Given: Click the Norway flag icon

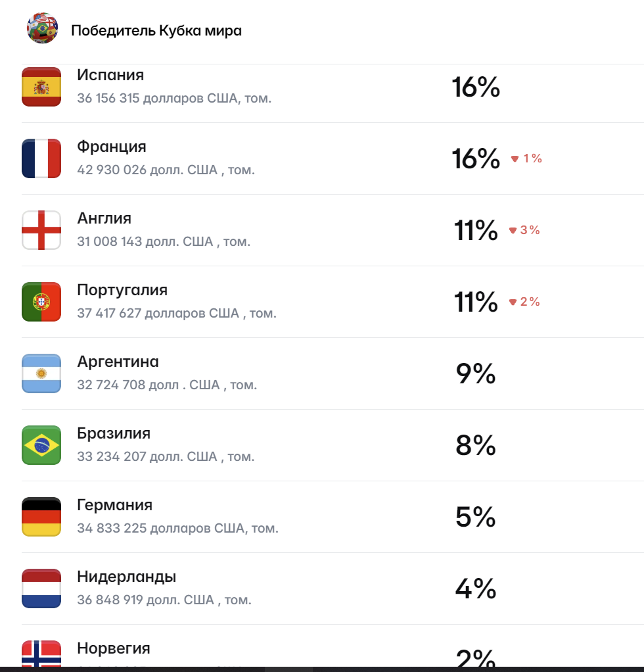Looking at the screenshot, I should pos(41,653).
